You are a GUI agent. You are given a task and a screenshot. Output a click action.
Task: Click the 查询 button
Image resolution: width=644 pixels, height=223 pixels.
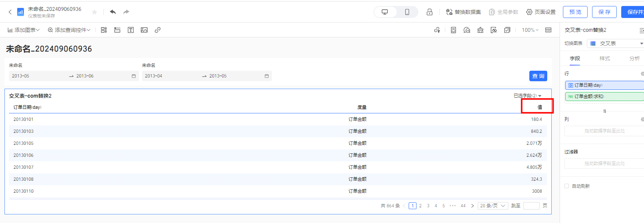click(538, 76)
